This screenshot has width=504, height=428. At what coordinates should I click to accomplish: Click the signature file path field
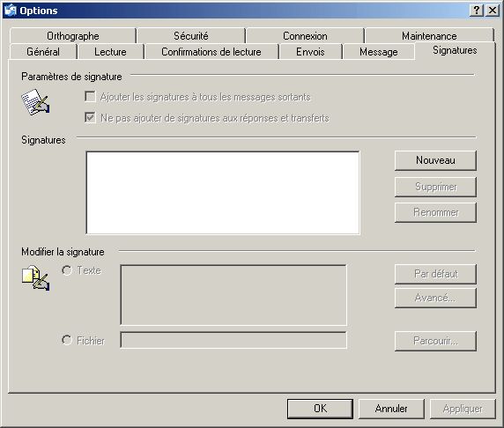[x=233, y=340]
